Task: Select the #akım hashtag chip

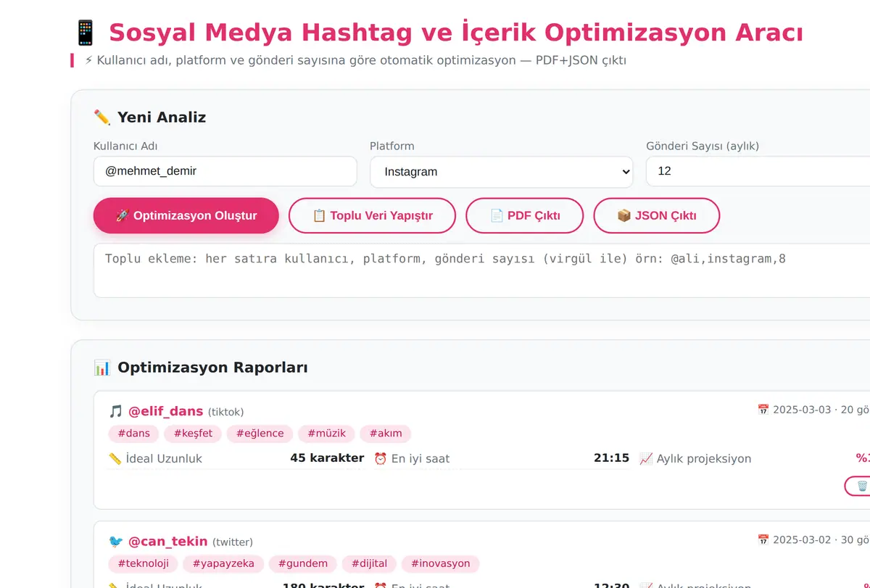Action: point(386,434)
